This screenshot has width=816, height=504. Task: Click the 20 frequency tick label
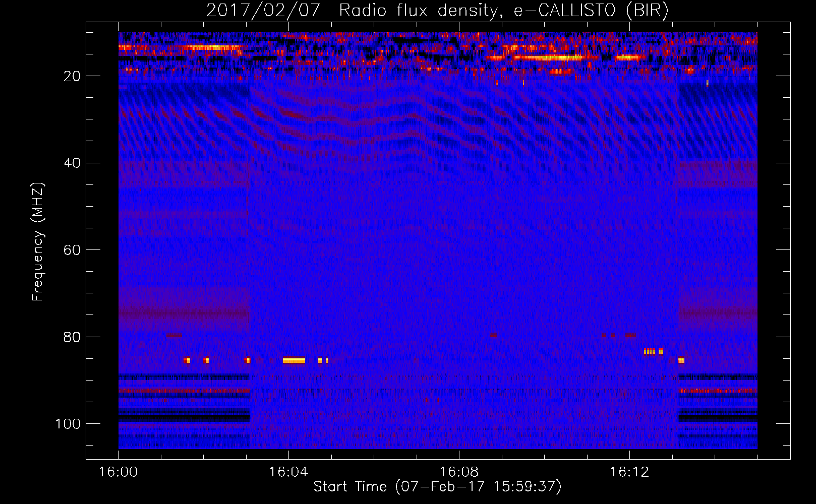point(72,76)
